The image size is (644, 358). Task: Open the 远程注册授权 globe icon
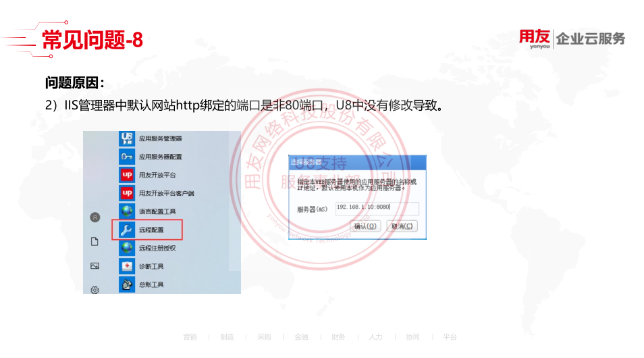pos(127,248)
